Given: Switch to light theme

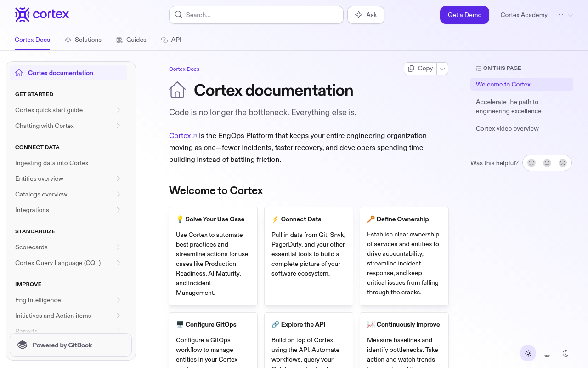Looking at the screenshot, I should [528, 353].
